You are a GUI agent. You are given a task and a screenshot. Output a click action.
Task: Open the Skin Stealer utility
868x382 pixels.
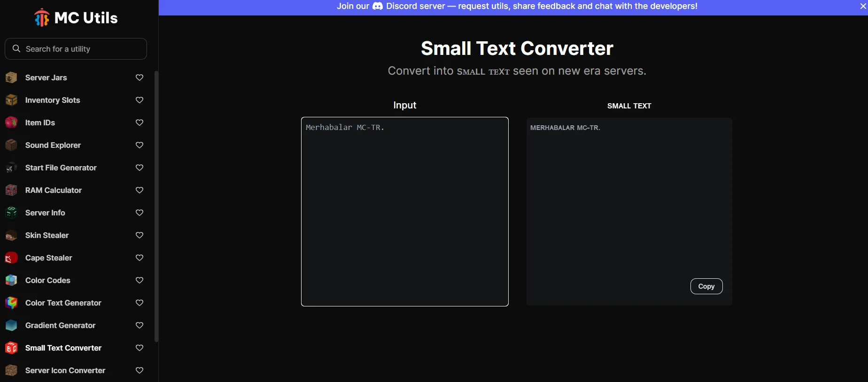[x=47, y=235]
